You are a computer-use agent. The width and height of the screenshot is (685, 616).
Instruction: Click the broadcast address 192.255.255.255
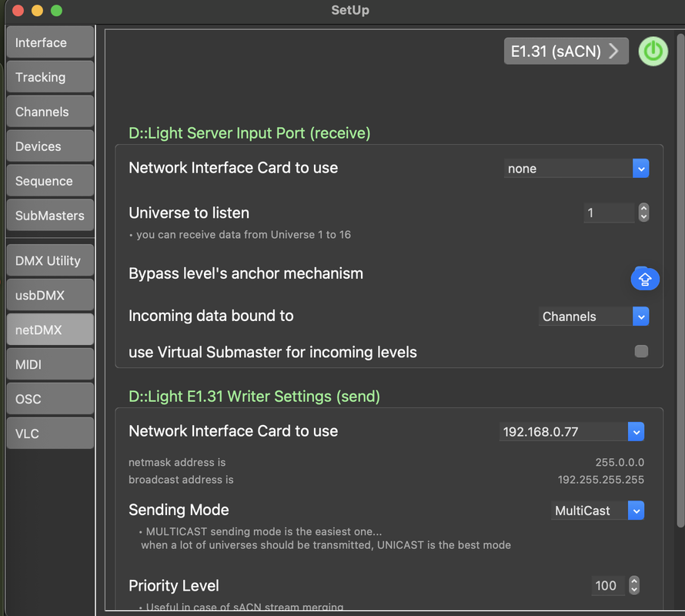600,480
